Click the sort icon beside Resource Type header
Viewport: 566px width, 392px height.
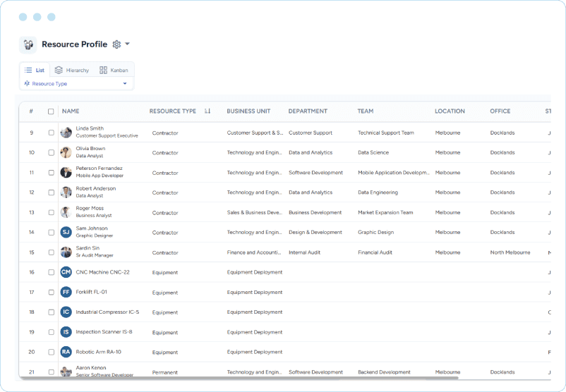coord(207,111)
